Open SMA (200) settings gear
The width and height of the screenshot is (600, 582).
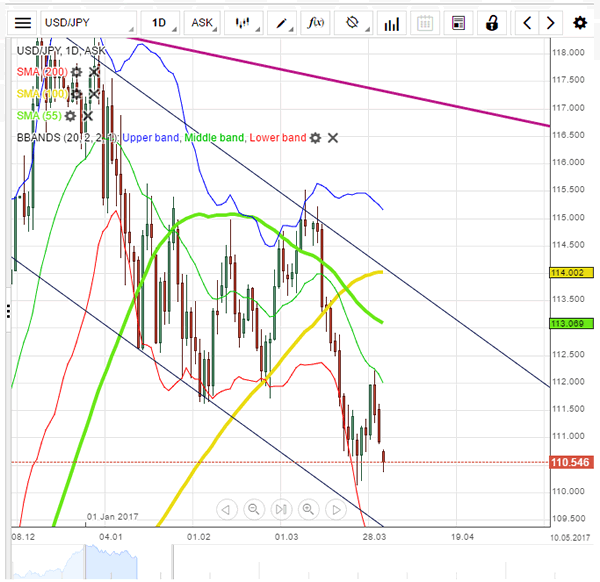point(77,72)
